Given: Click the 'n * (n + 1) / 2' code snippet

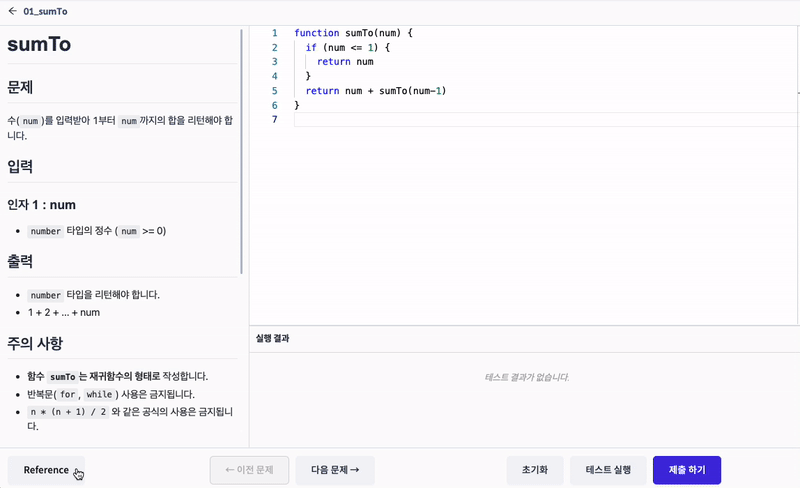Looking at the screenshot, I should (x=68, y=412).
